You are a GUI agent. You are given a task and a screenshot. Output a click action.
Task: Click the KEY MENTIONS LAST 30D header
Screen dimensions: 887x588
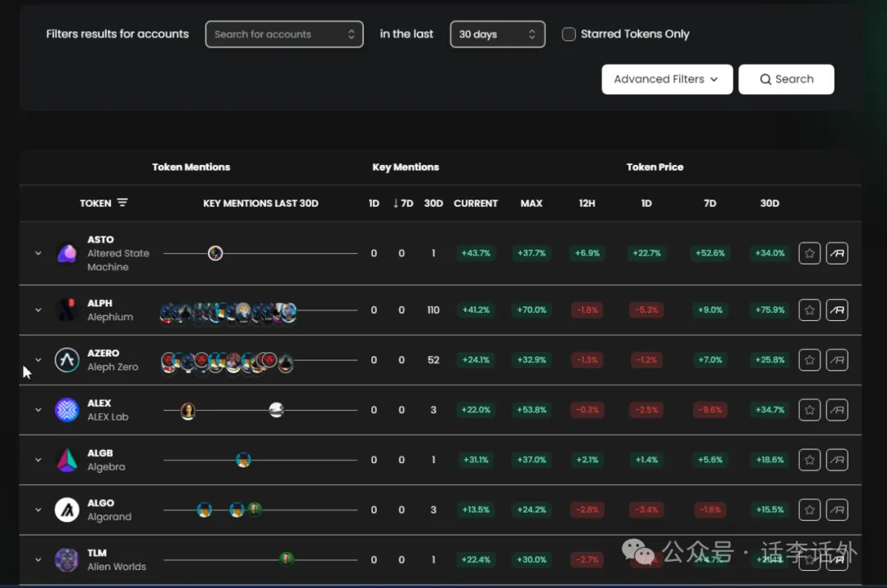261,203
